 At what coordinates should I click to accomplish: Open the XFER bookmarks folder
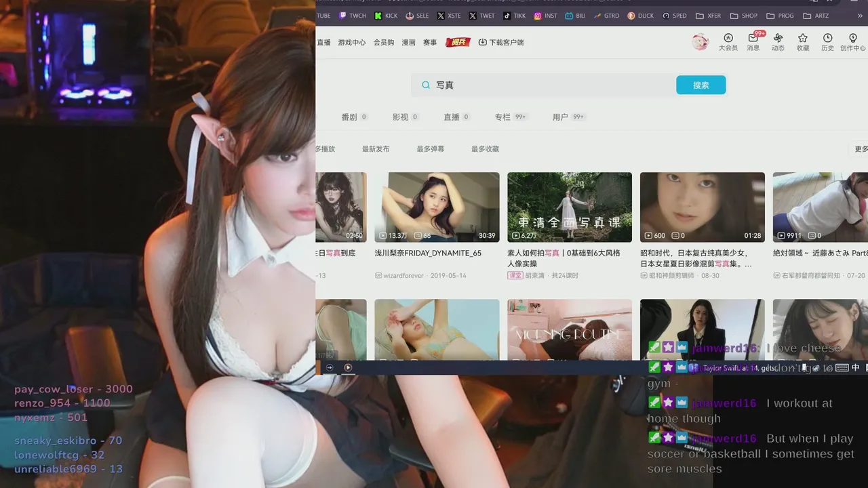[x=709, y=16]
